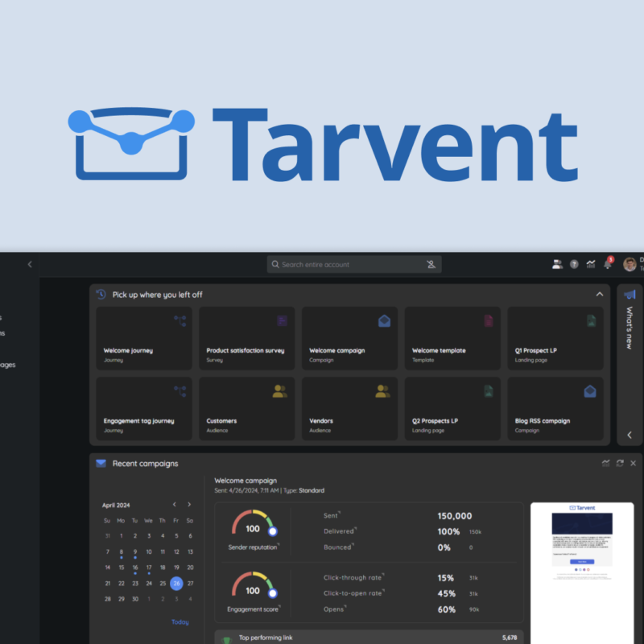
Task: Open the Welcome template card
Action: tap(452, 338)
